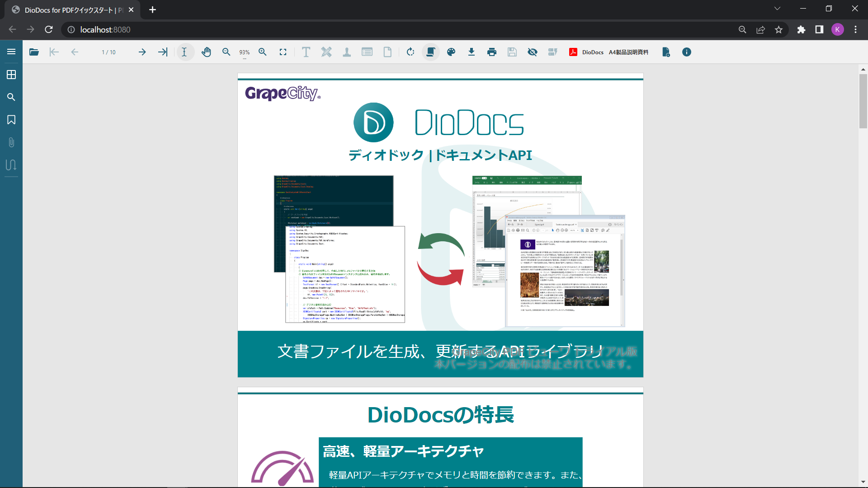Click the browser back arrow

click(13, 29)
